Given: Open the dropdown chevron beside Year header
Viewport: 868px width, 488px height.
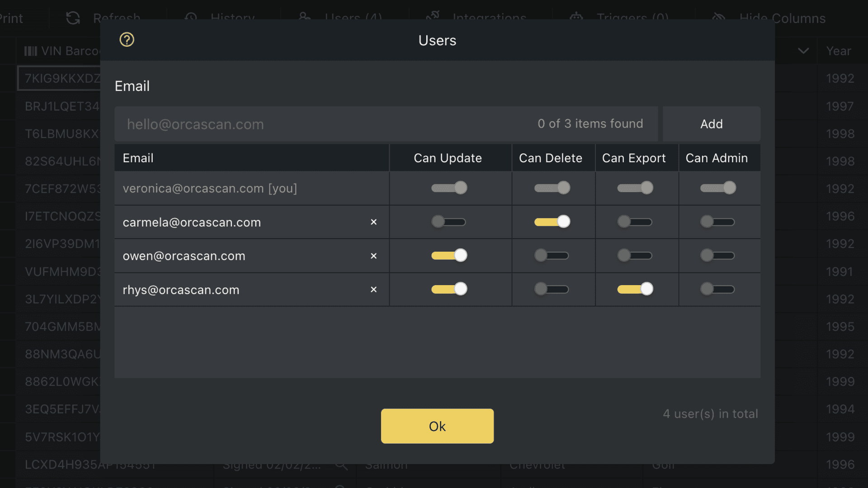Looking at the screenshot, I should pos(803,51).
